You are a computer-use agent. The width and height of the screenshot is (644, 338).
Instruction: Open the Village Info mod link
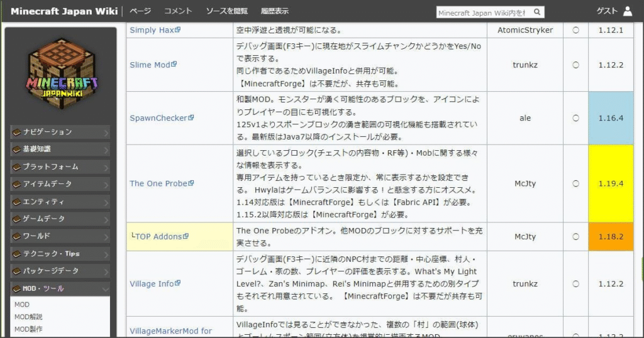click(x=152, y=284)
